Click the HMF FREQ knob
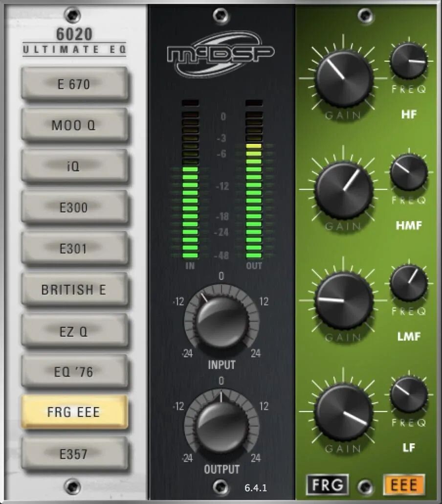 409,172
